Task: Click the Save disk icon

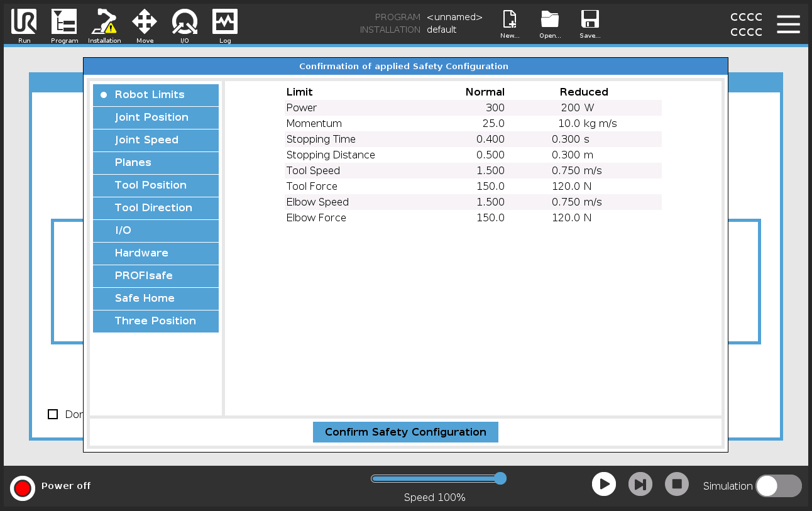Action: [590, 21]
